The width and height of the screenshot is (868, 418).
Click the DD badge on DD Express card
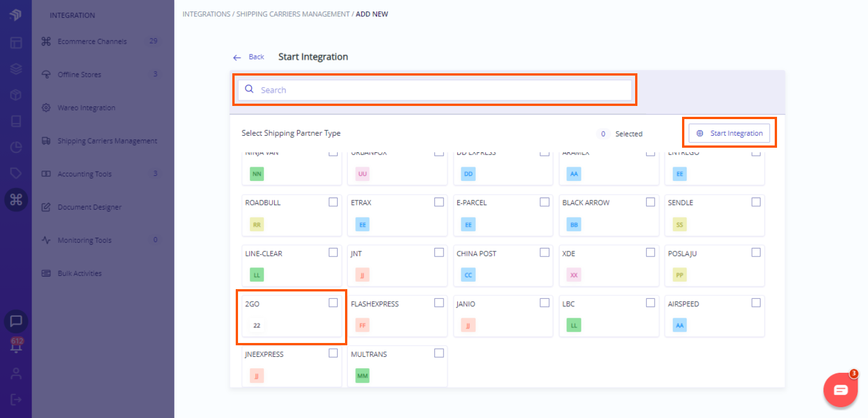[468, 173]
